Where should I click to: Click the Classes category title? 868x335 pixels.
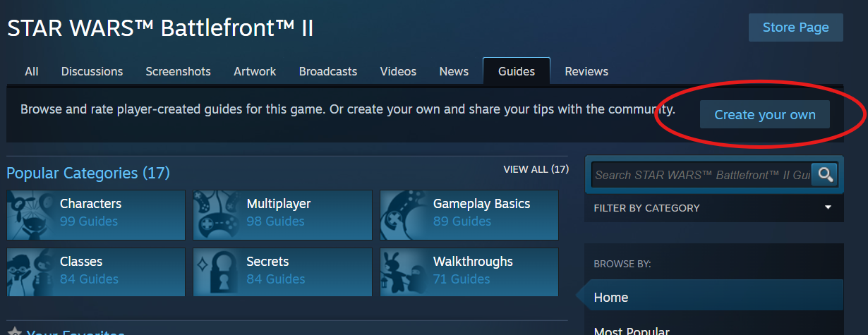[x=81, y=261]
